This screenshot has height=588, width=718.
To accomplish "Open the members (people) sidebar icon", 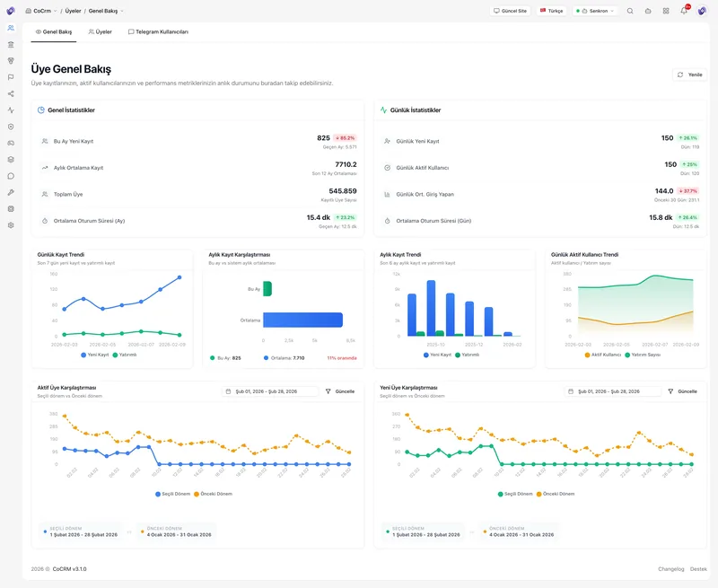I will pyautogui.click(x=11, y=28).
